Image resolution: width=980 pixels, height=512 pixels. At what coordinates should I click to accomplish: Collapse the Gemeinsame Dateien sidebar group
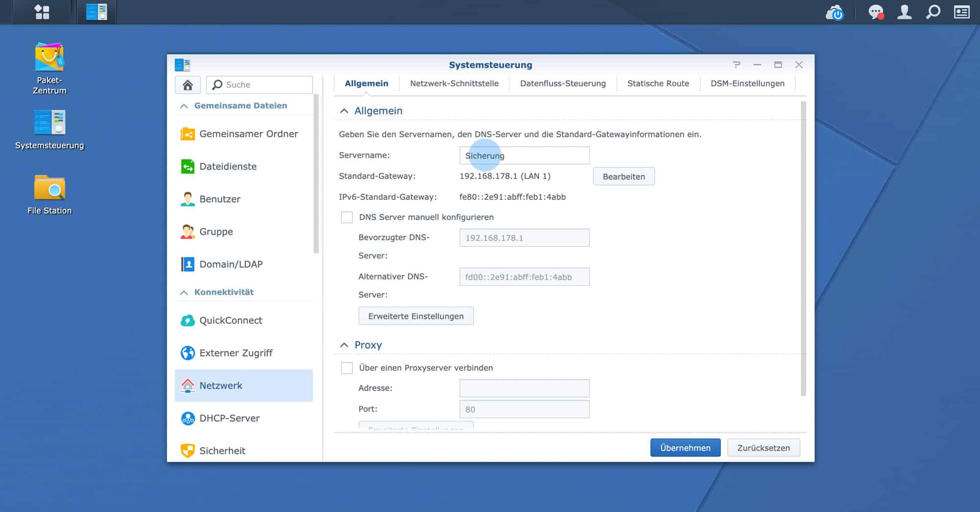click(x=184, y=106)
